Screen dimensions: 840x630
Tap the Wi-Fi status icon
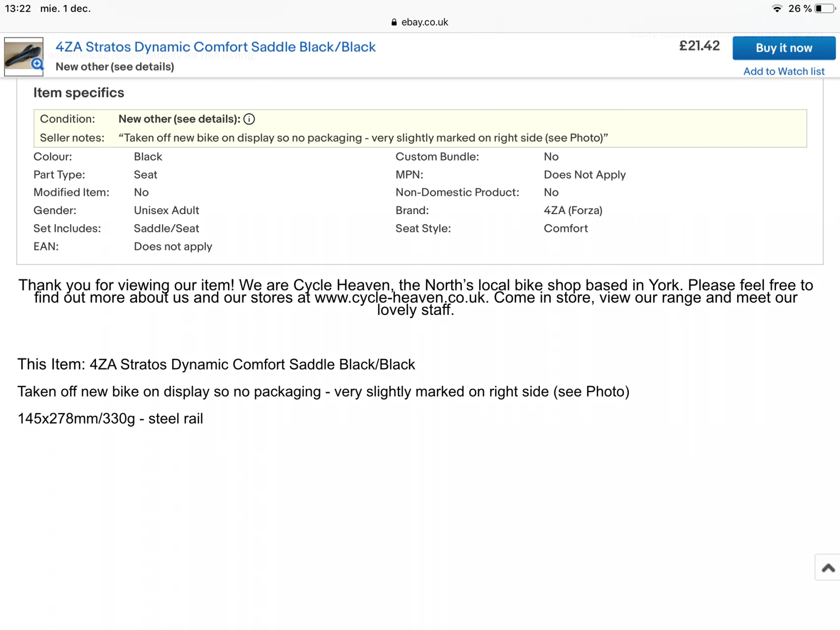click(x=777, y=8)
